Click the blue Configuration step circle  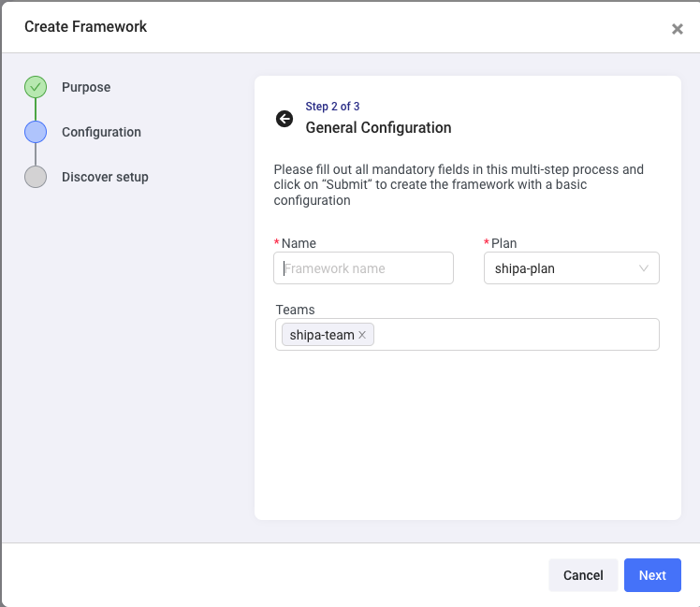pos(36,132)
